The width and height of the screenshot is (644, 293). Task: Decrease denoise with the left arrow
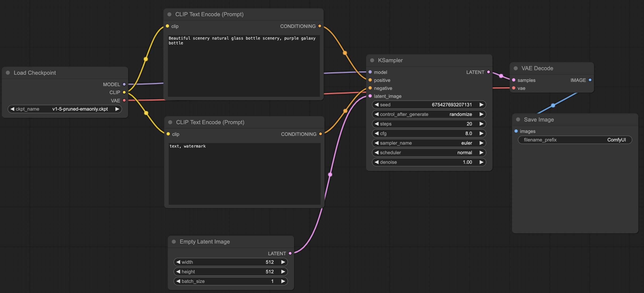377,162
